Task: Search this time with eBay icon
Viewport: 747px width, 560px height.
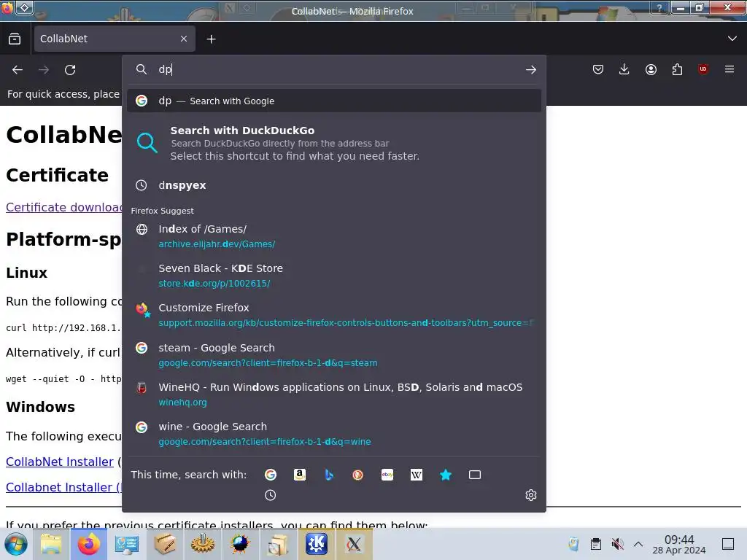Action: (387, 475)
